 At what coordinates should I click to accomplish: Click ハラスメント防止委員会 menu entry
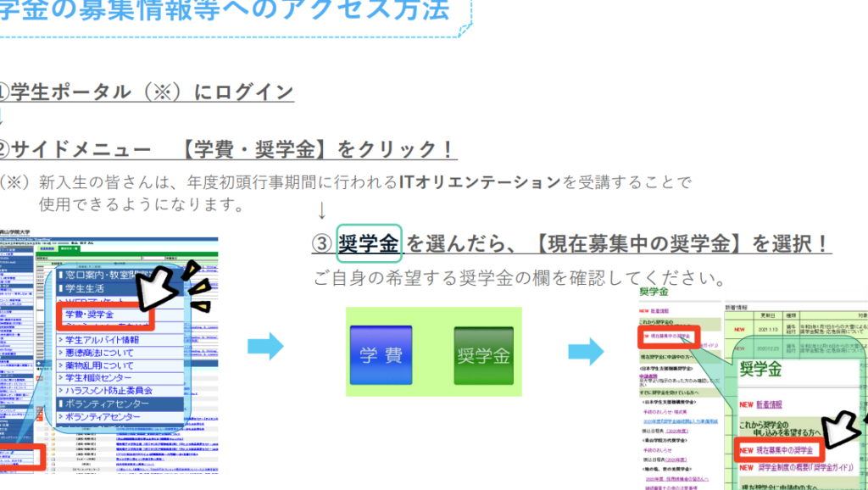[x=105, y=390]
